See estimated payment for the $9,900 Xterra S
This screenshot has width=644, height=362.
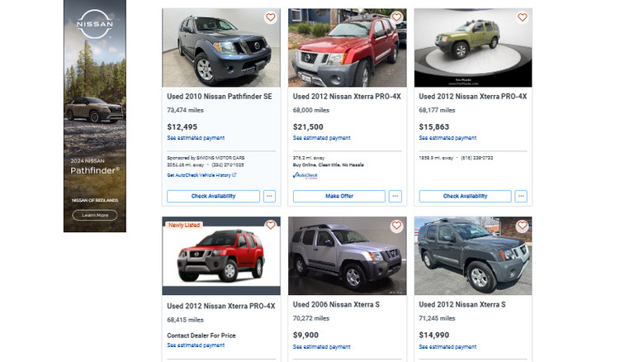click(x=321, y=346)
